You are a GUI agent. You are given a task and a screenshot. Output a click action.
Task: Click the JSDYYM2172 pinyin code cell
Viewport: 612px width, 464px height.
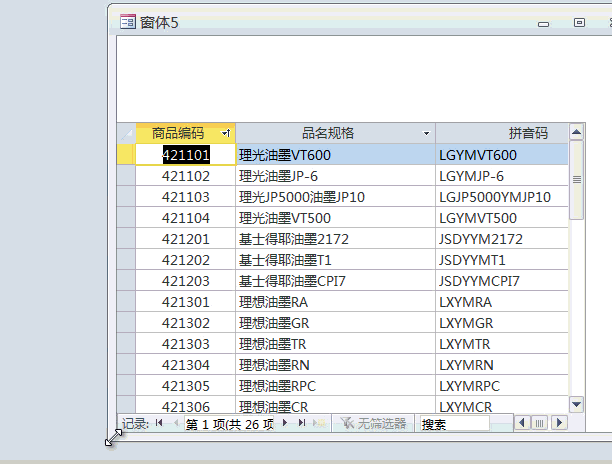point(502,239)
